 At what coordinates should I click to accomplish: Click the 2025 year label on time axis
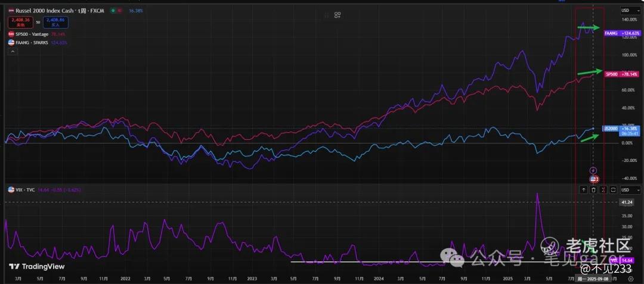[x=507, y=279]
